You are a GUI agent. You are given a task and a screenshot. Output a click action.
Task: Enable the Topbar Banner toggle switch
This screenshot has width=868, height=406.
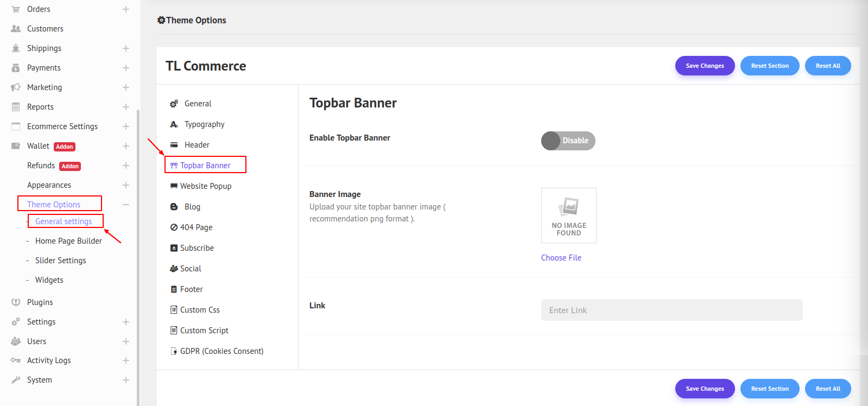pos(568,141)
